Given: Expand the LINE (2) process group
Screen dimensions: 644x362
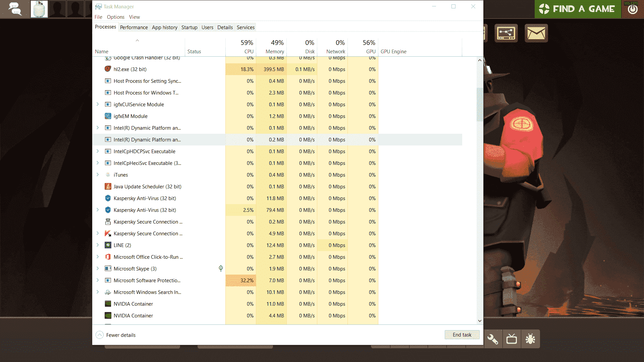Looking at the screenshot, I should (x=98, y=245).
